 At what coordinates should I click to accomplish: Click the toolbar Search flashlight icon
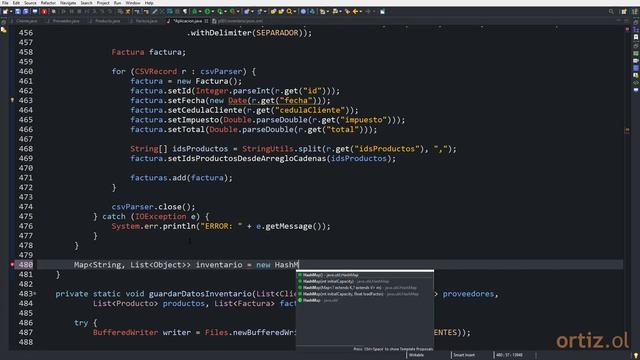click(289, 11)
